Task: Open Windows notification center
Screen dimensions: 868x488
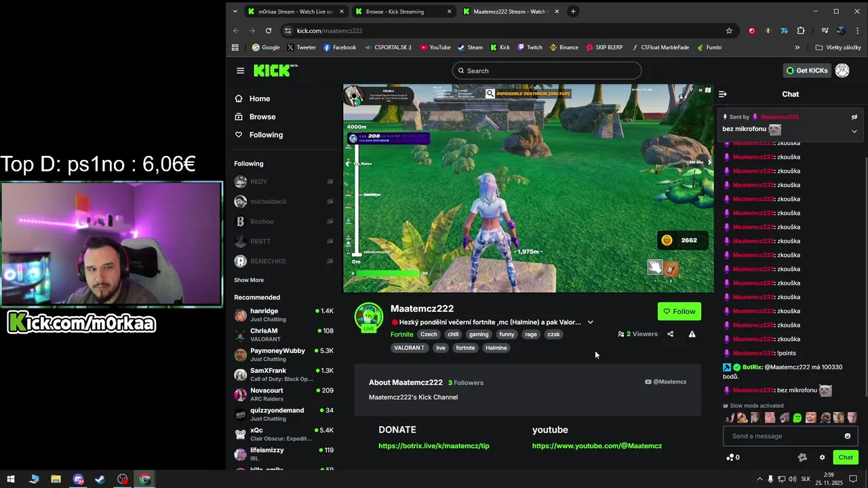Action: [854, 479]
